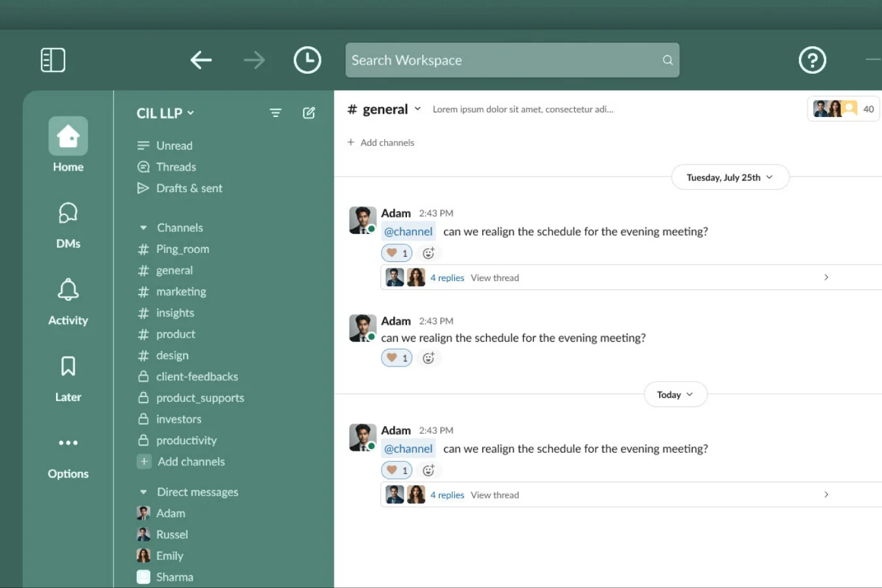Open Threads in the sidebar

pyautogui.click(x=176, y=167)
